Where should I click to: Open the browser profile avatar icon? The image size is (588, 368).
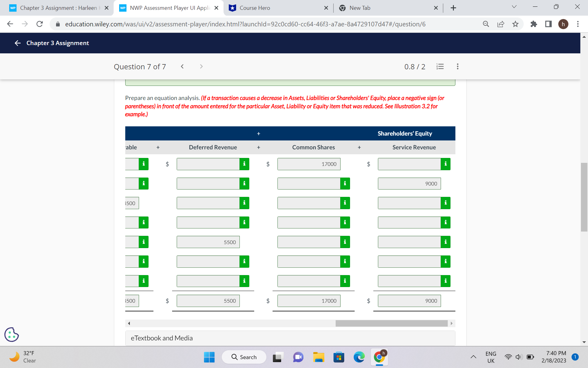(564, 24)
